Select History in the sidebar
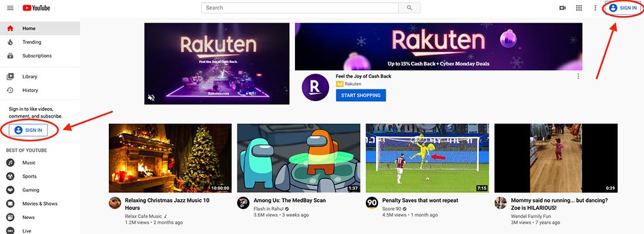The width and height of the screenshot is (644, 234). [x=40, y=90]
